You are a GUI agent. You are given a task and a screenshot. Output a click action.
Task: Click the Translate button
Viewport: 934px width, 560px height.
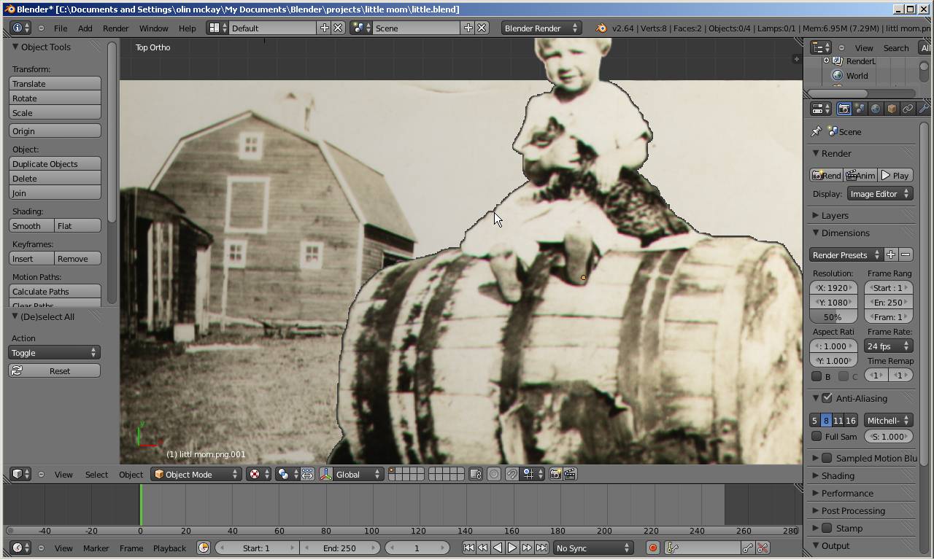(x=55, y=83)
